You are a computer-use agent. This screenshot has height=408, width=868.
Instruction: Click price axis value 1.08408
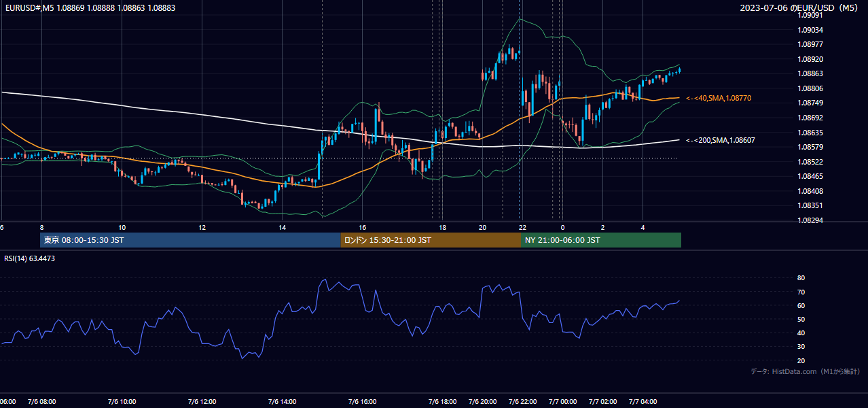(x=811, y=191)
